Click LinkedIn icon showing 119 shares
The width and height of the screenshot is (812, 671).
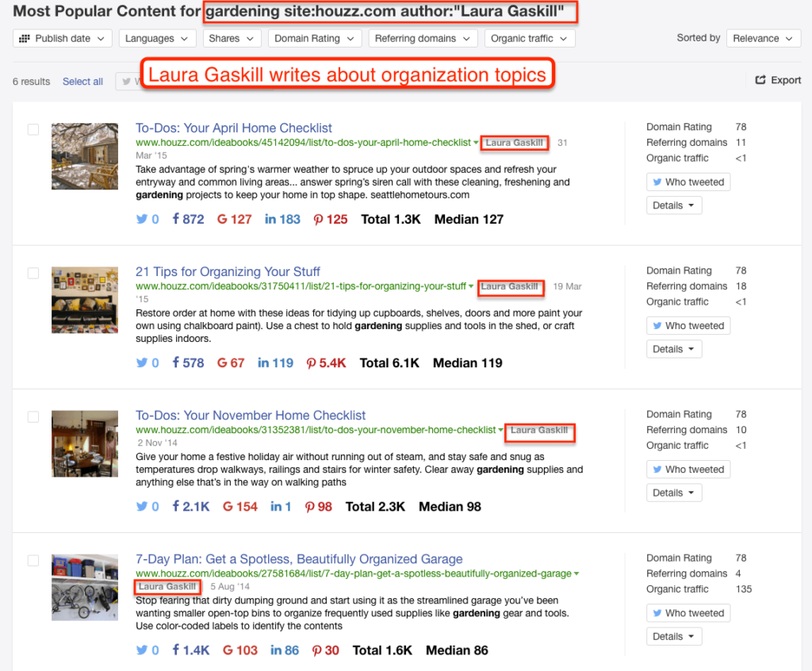point(263,362)
